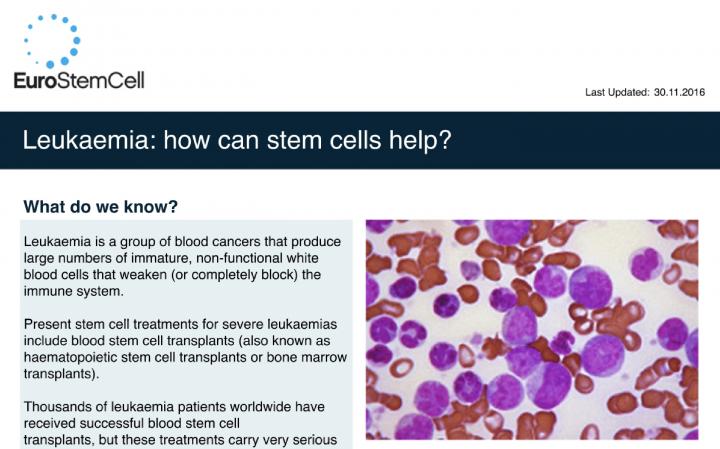Click the paragraph beginning 'Leukaemia is a group'
Image resolution: width=720 pixels, height=449 pixels.
(182, 266)
